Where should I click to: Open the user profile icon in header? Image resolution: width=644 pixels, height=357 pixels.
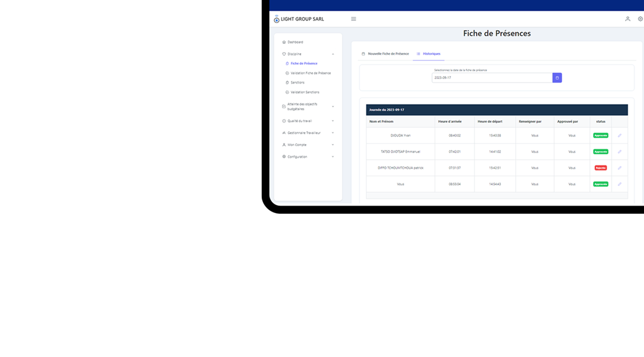(x=627, y=19)
